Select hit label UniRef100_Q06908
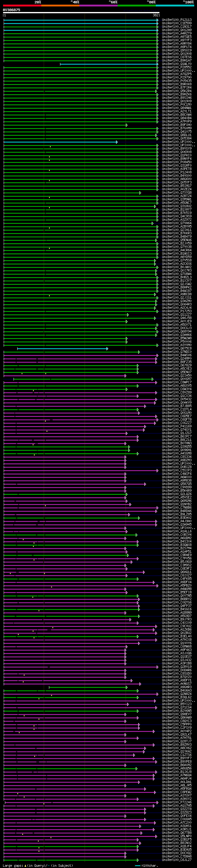Screen dimensions: 197x868 pyautogui.click(x=177, y=152)
